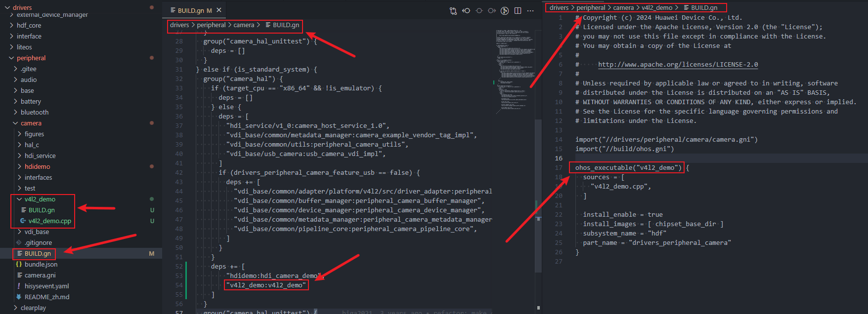Expand the test folder

pyautogui.click(x=19, y=188)
